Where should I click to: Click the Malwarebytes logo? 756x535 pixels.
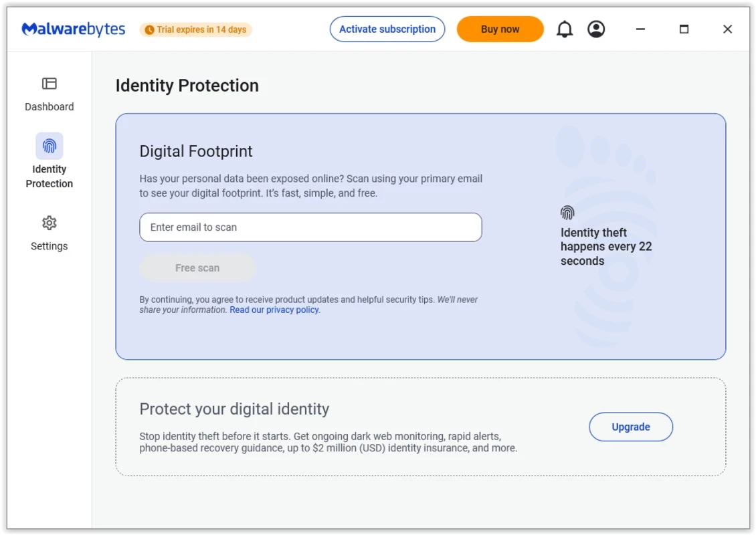(74, 29)
